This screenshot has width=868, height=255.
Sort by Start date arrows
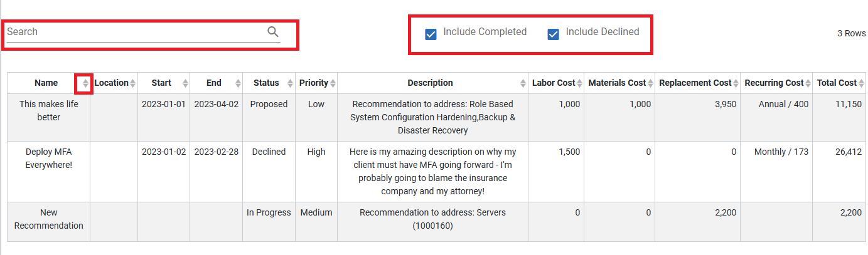pos(185,83)
